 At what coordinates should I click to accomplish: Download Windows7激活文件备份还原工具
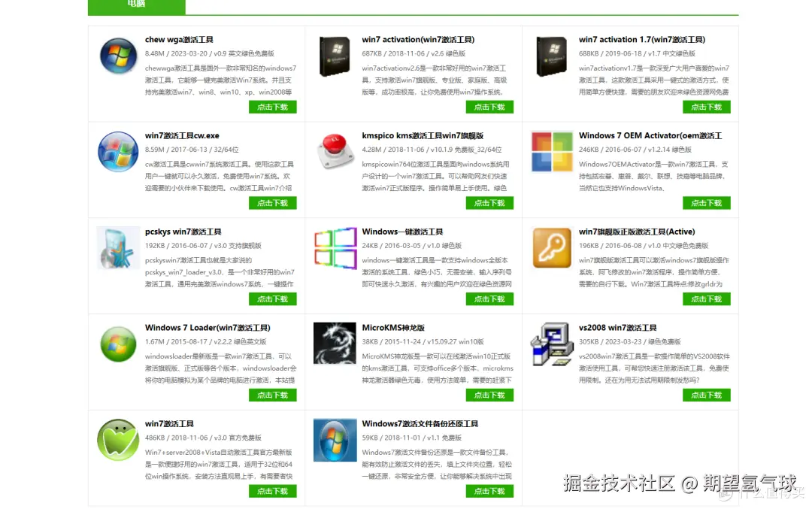pos(489,492)
